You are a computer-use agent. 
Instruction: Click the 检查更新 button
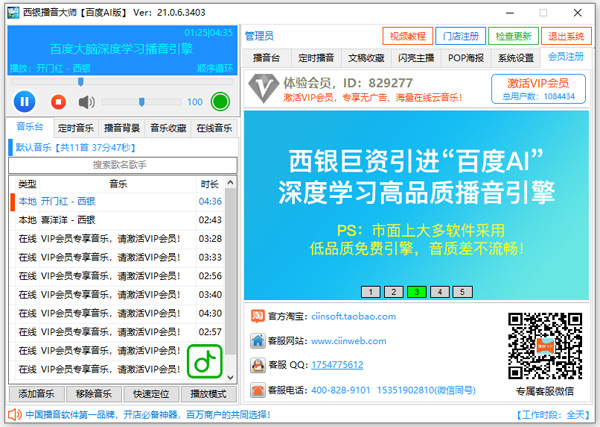click(x=513, y=36)
